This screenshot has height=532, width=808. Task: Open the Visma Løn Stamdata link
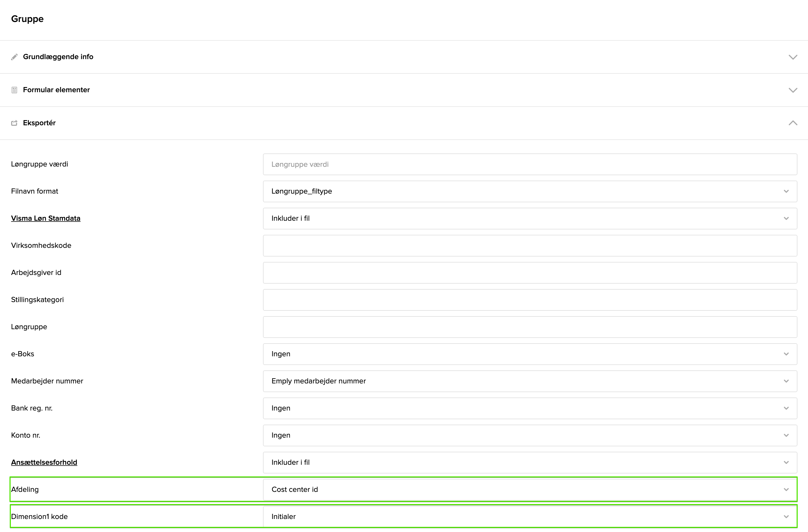tap(46, 218)
